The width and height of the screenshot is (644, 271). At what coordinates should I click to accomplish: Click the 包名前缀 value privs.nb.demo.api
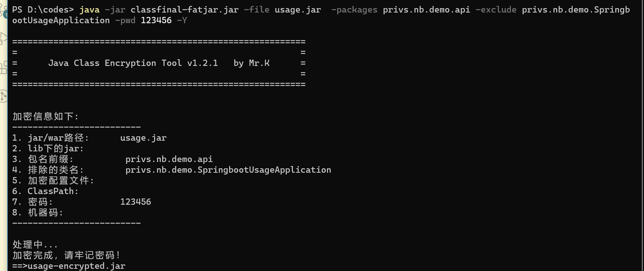[x=169, y=159]
